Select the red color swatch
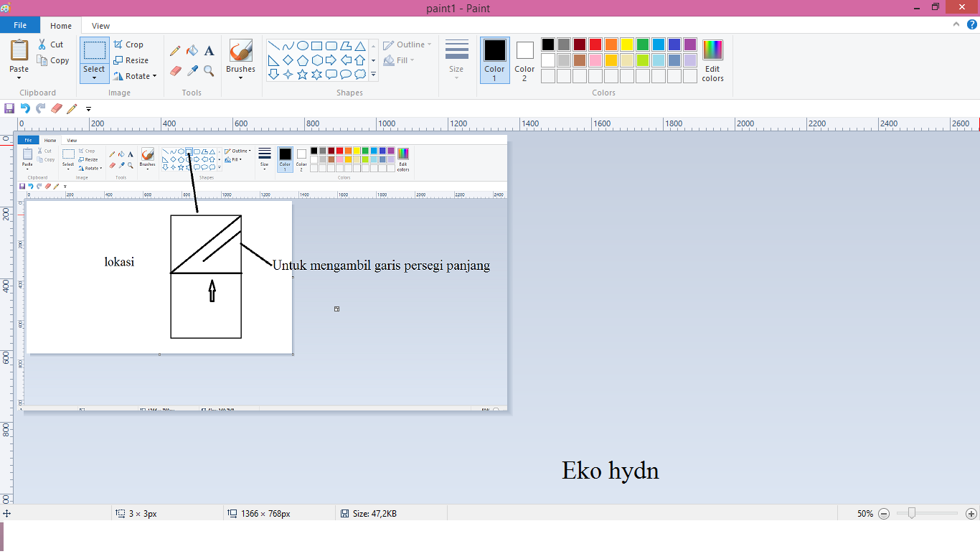 (595, 44)
